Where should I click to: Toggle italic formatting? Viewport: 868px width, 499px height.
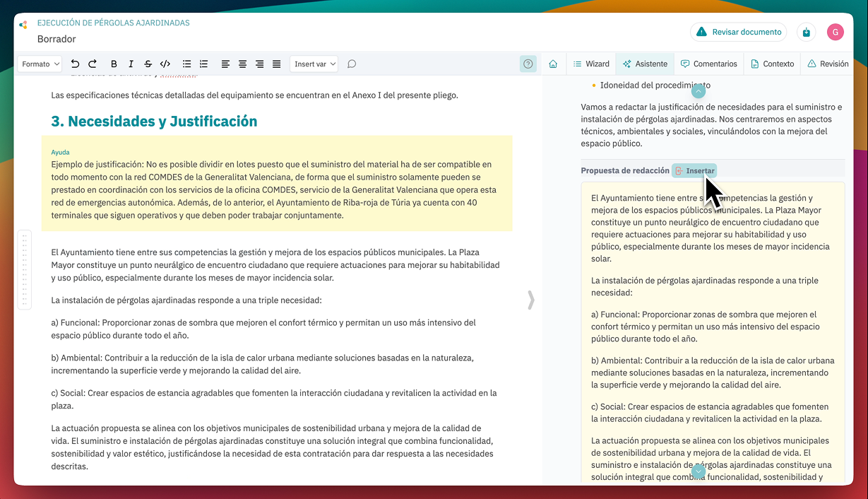click(x=131, y=64)
